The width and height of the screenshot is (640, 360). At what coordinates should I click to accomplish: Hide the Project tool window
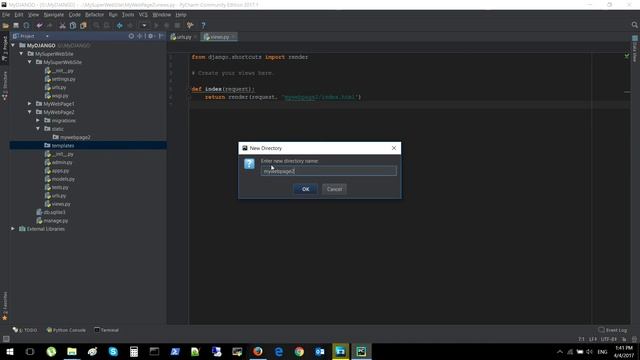(161, 36)
